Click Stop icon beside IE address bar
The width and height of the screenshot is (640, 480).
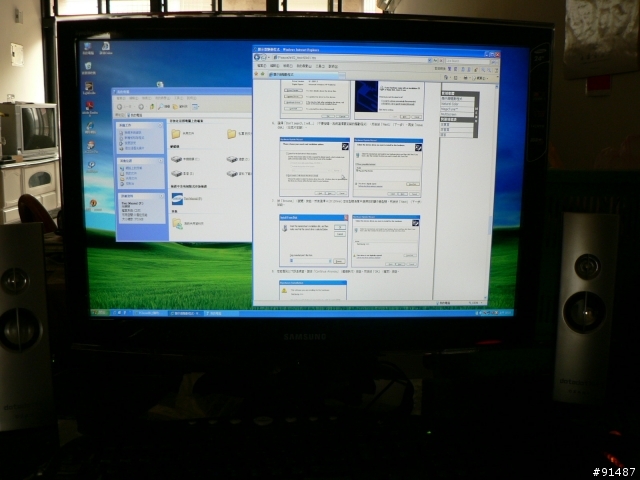(x=441, y=60)
